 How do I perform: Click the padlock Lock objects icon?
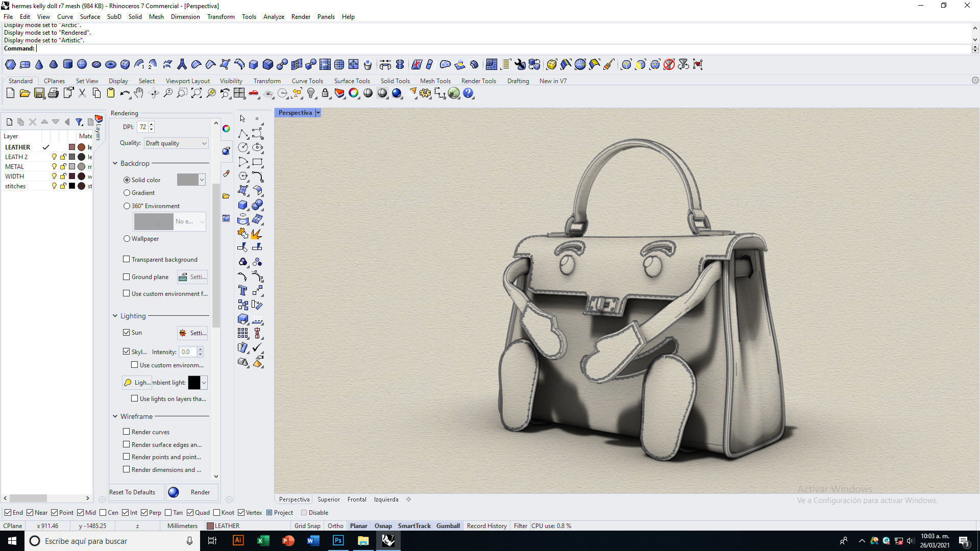click(325, 93)
